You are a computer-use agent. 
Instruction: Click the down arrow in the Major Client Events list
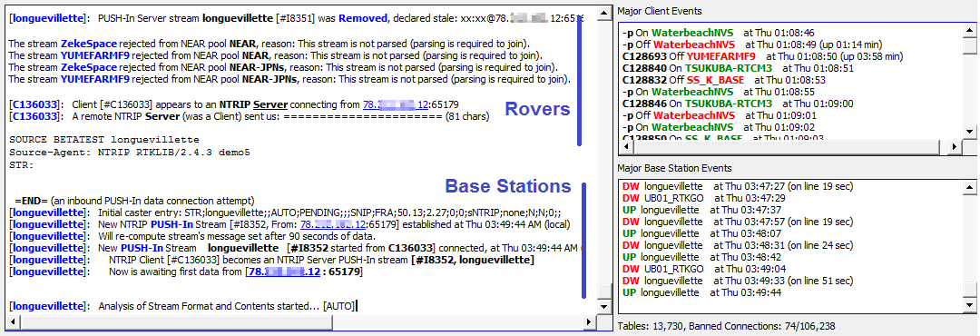(x=969, y=132)
